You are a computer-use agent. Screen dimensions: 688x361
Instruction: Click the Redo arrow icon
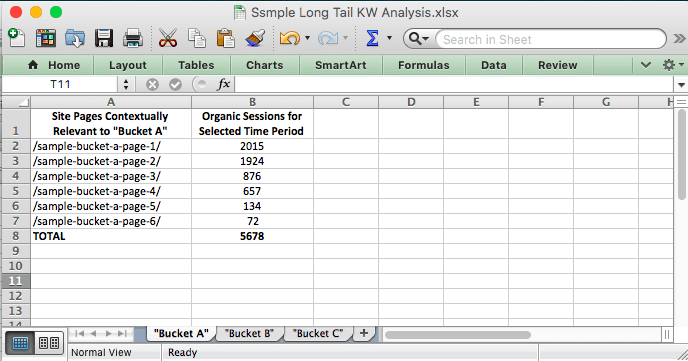pos(328,38)
